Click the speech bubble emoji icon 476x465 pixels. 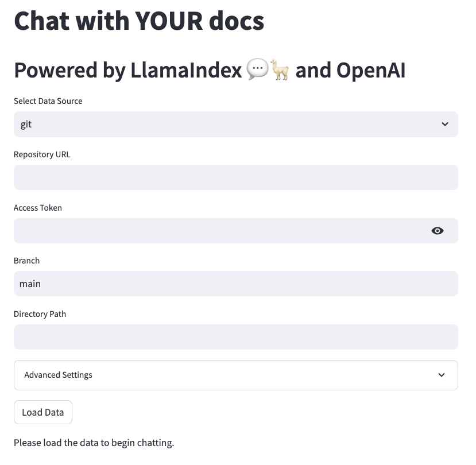(257, 70)
